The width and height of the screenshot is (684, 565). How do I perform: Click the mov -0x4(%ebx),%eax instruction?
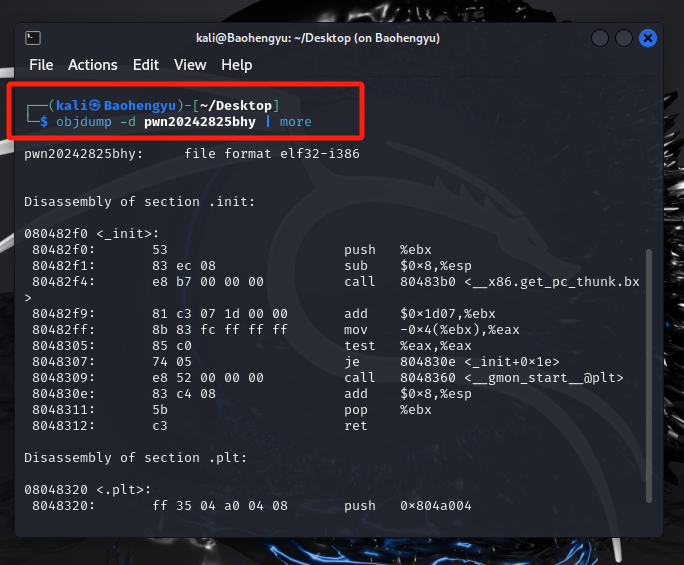(x=431, y=330)
